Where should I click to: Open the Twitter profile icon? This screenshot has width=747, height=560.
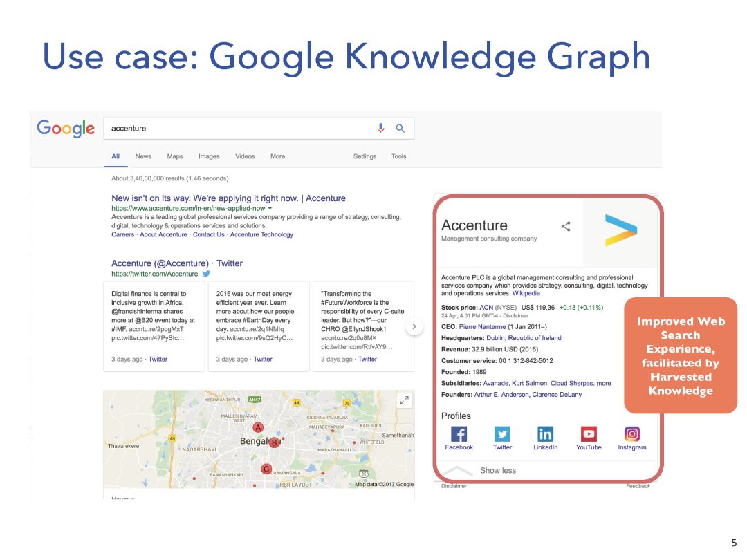[x=502, y=433]
